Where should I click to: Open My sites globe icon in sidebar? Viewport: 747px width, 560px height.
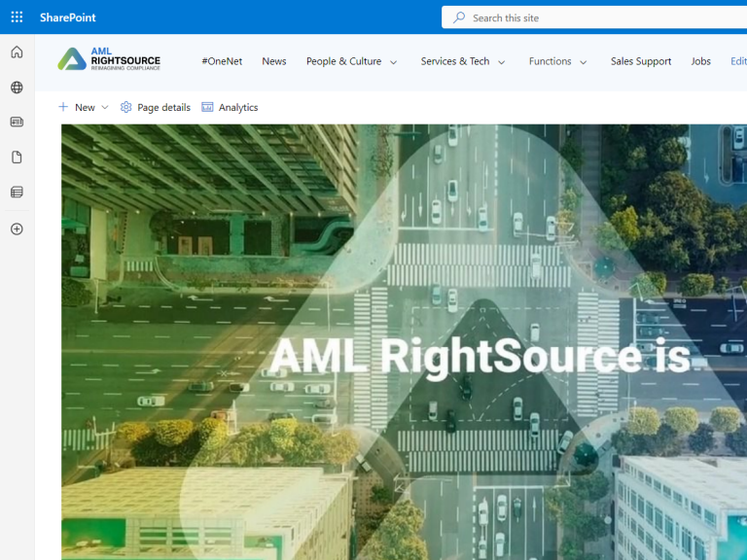(17, 87)
